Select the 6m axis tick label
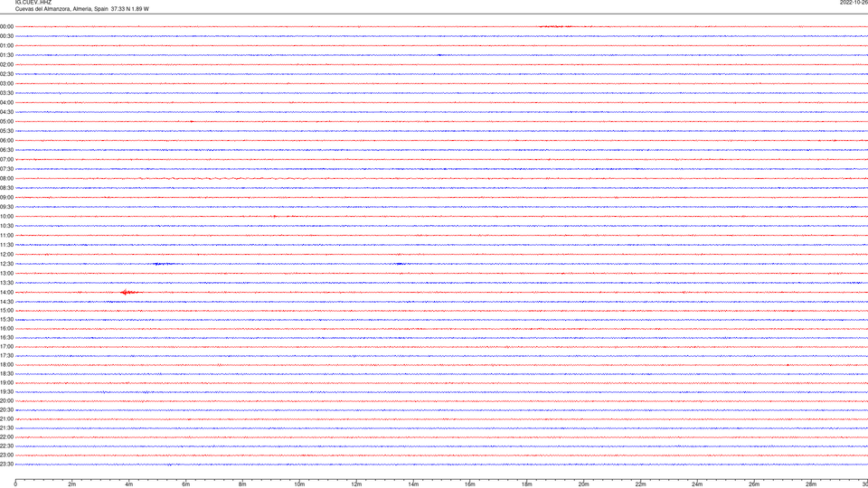The height and width of the screenshot is (488, 868). [186, 484]
